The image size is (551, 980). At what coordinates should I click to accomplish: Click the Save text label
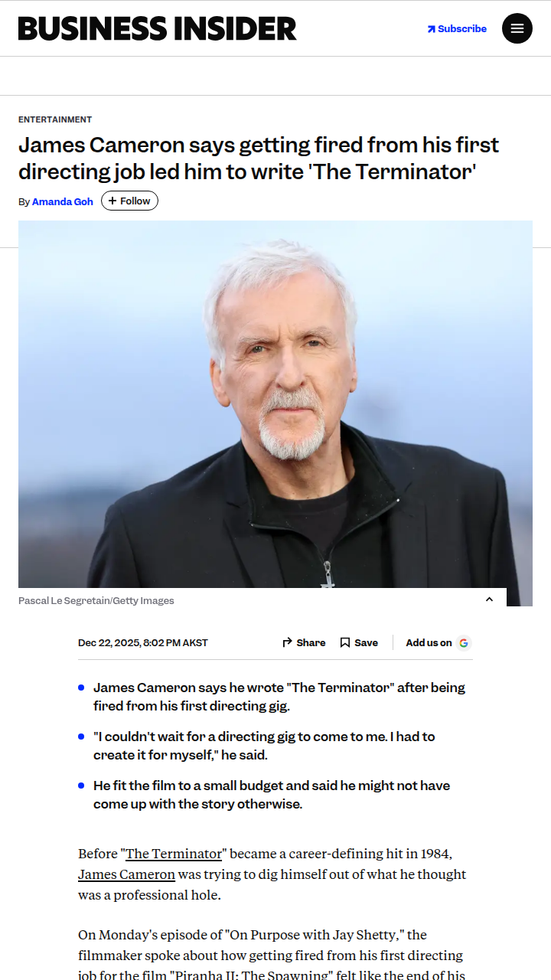tap(366, 642)
